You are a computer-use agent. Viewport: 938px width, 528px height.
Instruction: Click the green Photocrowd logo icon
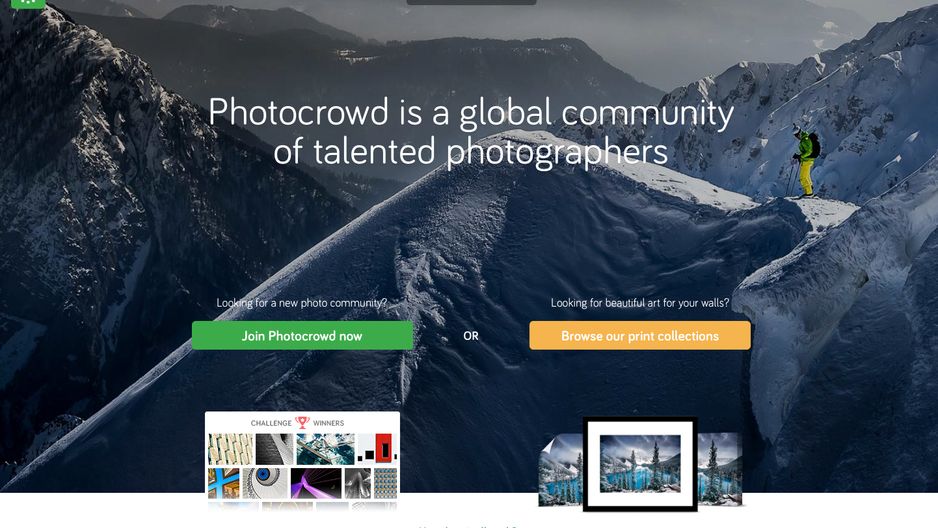point(28,4)
